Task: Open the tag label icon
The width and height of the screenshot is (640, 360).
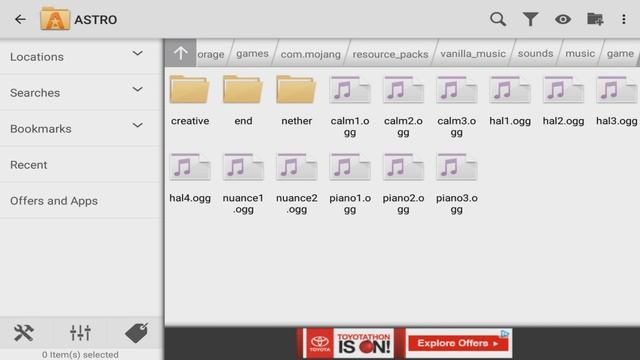Action: (x=136, y=333)
